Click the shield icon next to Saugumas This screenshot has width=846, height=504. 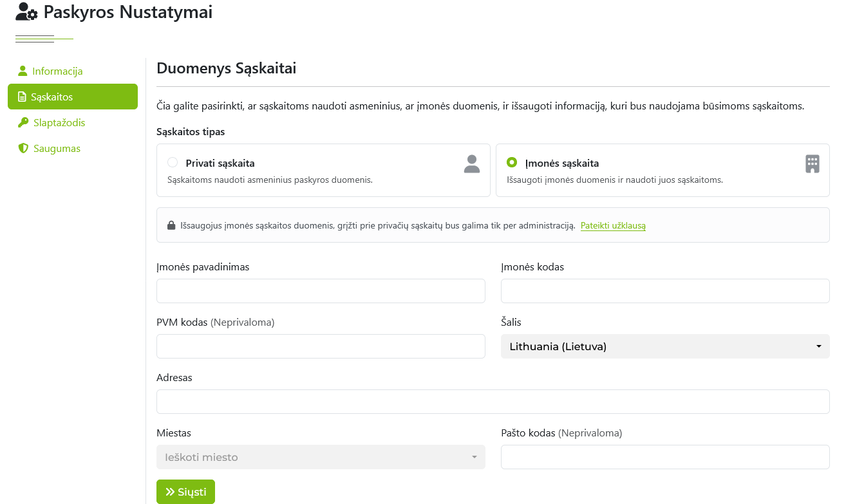point(23,148)
